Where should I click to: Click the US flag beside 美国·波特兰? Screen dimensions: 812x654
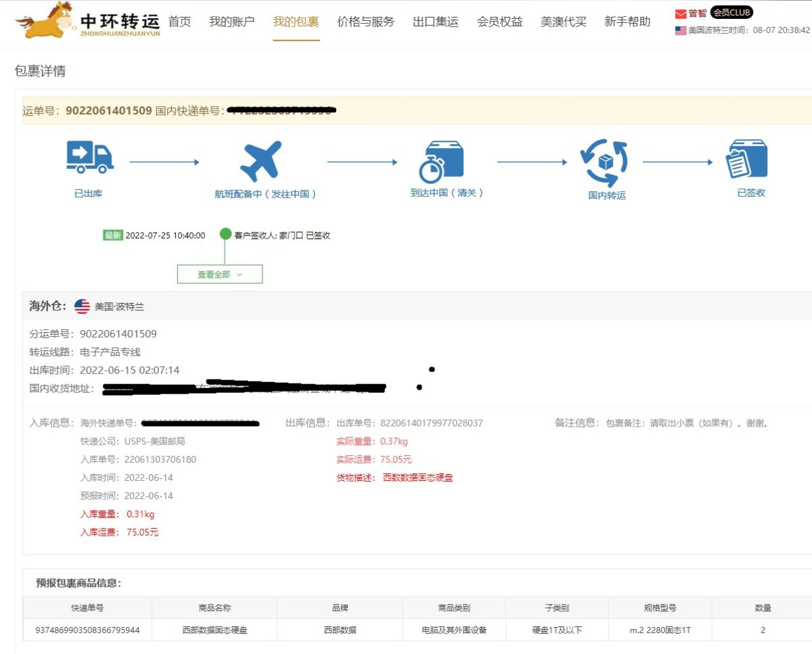pyautogui.click(x=82, y=306)
